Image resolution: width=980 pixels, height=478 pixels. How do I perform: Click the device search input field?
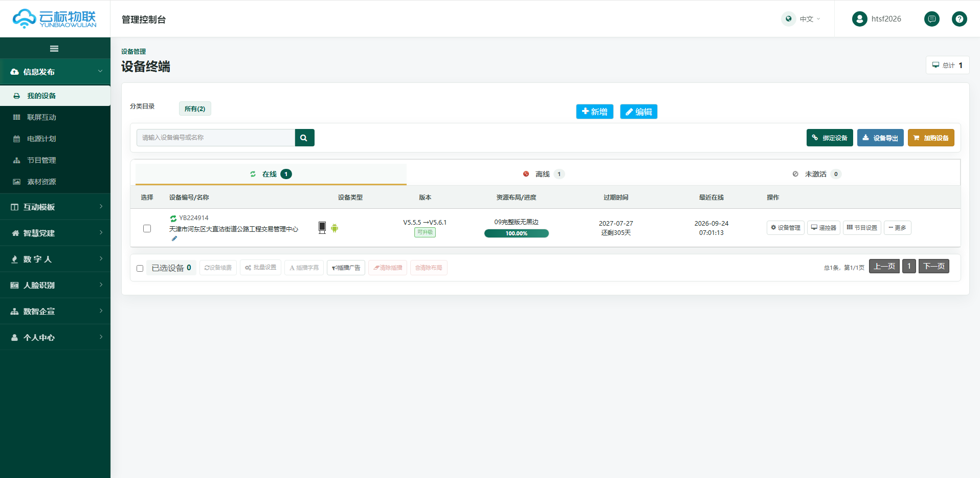click(x=216, y=138)
